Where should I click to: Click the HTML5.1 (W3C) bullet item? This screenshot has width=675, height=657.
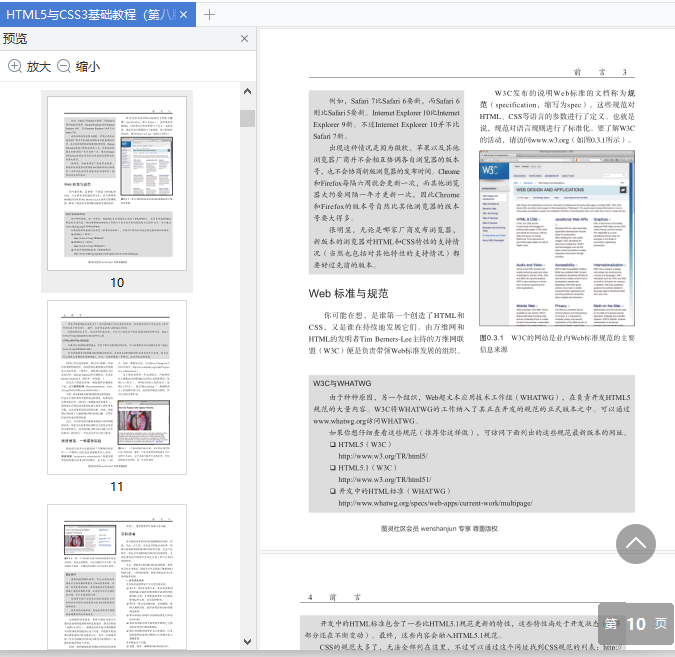click(363, 468)
